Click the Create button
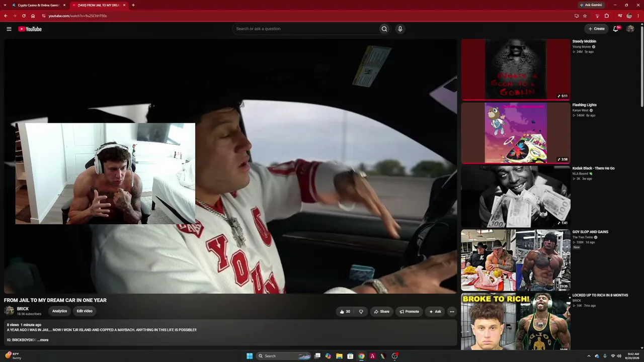Viewport: 644px width, 362px height. coord(596,29)
